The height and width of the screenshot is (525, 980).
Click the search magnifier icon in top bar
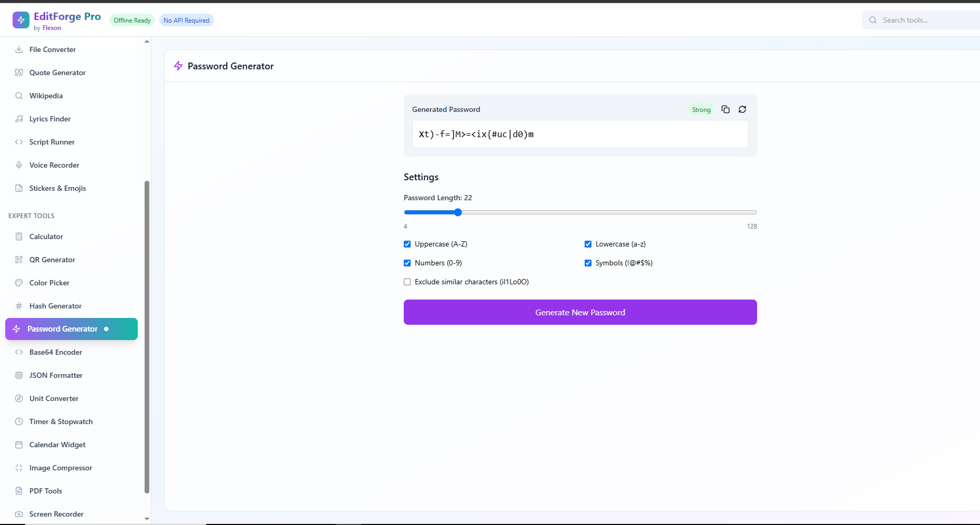pos(873,20)
